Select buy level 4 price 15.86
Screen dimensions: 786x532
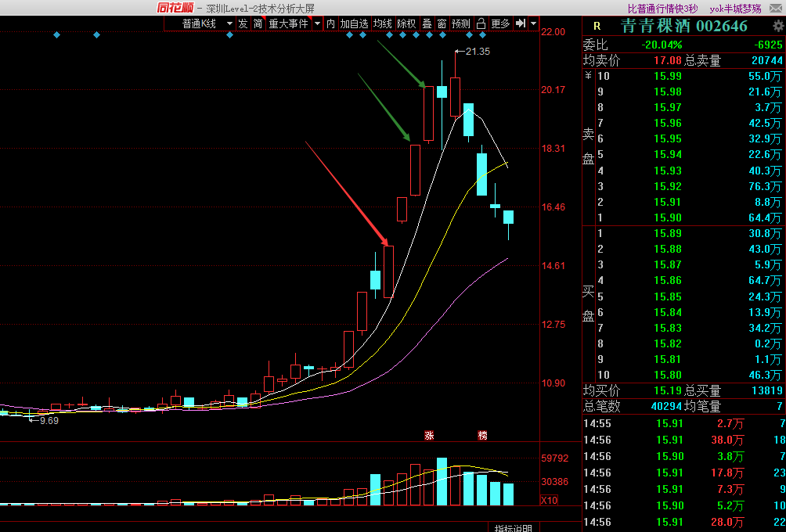pos(667,281)
